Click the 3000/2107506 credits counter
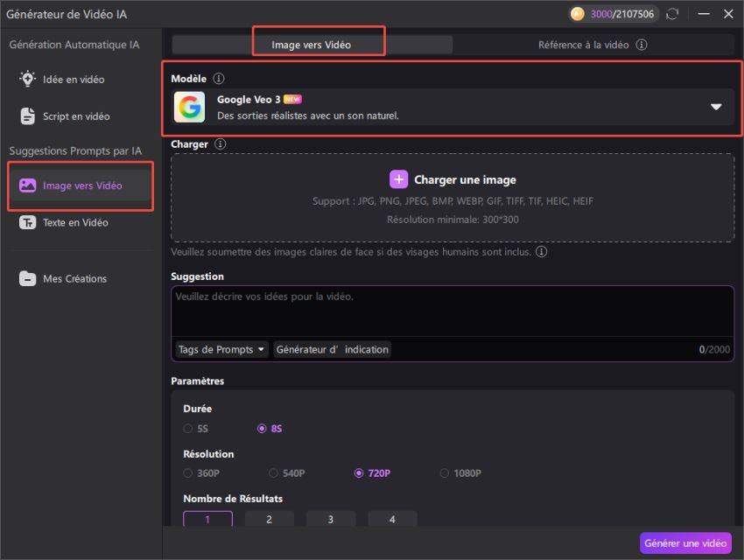Screen dimensions: 744x560 pos(622,14)
